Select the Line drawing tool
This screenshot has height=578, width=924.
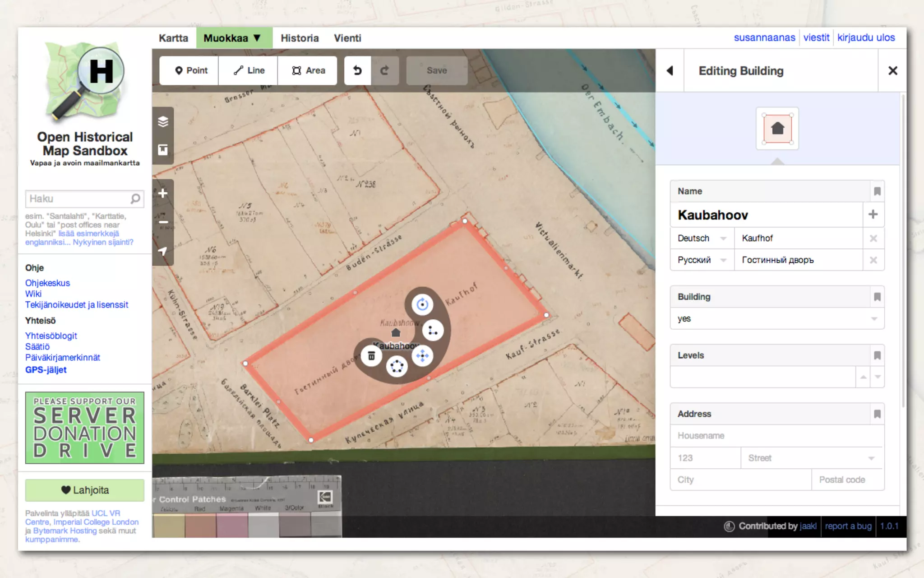tap(248, 70)
